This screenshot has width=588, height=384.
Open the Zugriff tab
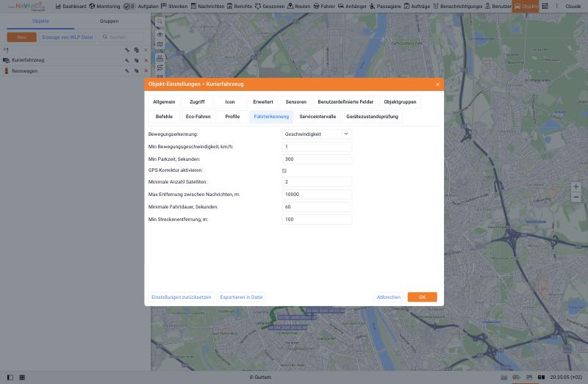coord(197,102)
